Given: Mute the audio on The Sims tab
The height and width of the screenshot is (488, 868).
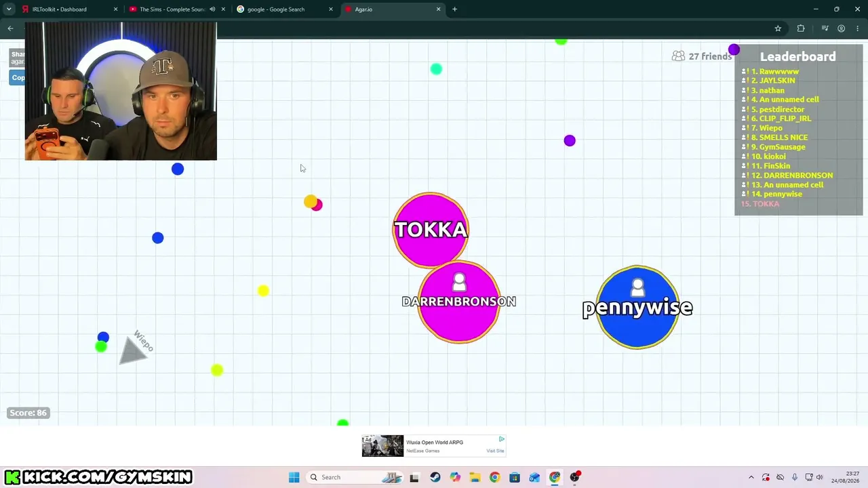Looking at the screenshot, I should click(x=212, y=9).
